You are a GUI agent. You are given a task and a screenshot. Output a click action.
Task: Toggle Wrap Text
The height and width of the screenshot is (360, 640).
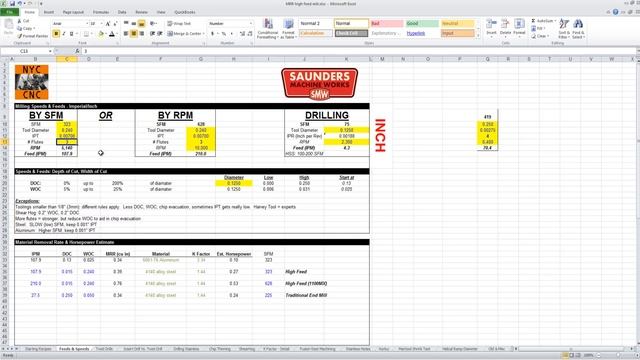179,23
